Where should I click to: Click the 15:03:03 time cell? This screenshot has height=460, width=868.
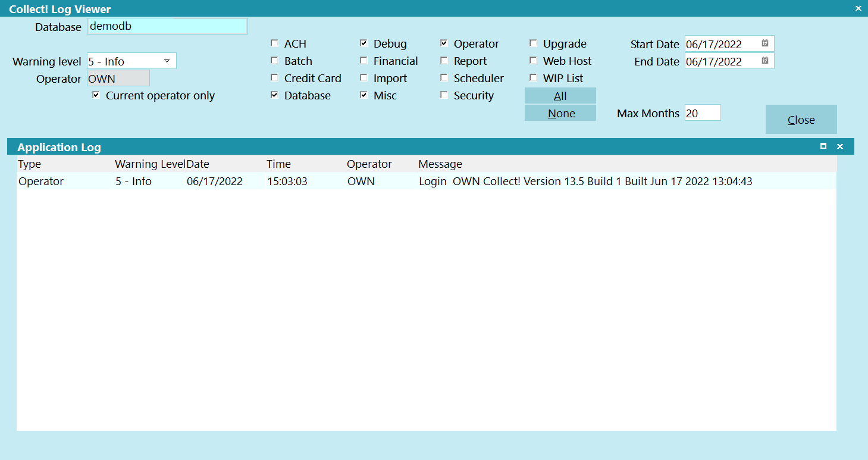pos(287,182)
